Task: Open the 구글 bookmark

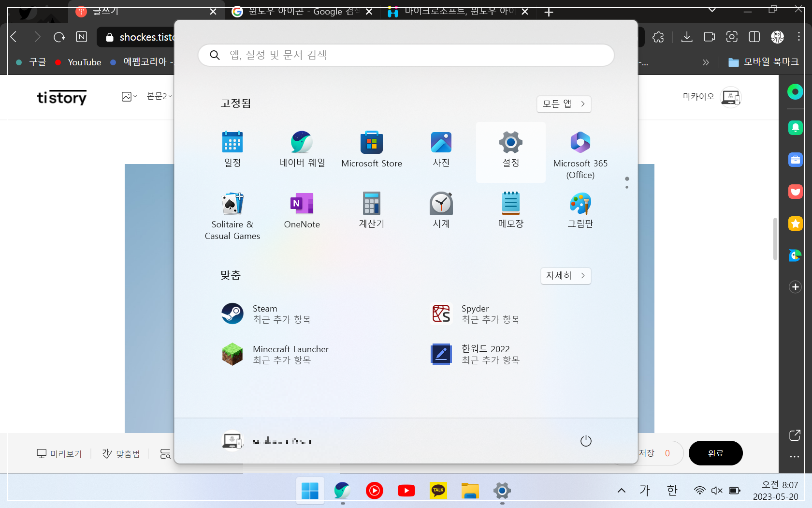Action: click(31, 62)
